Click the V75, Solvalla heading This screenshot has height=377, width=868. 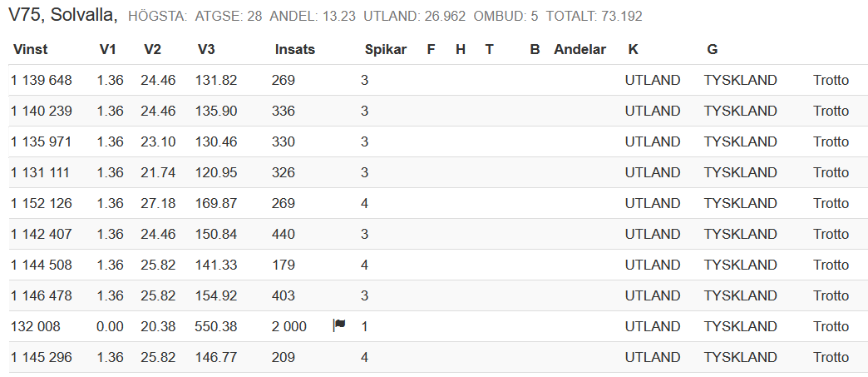(x=62, y=15)
